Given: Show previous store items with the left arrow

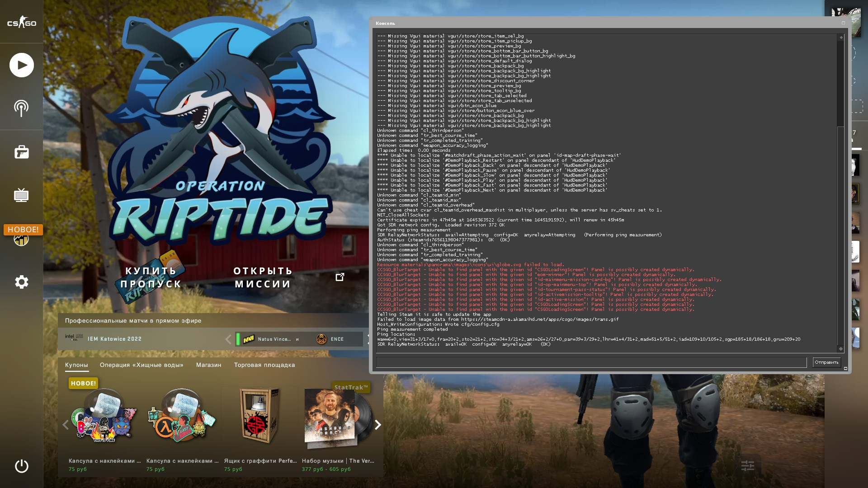Looking at the screenshot, I should [x=66, y=425].
